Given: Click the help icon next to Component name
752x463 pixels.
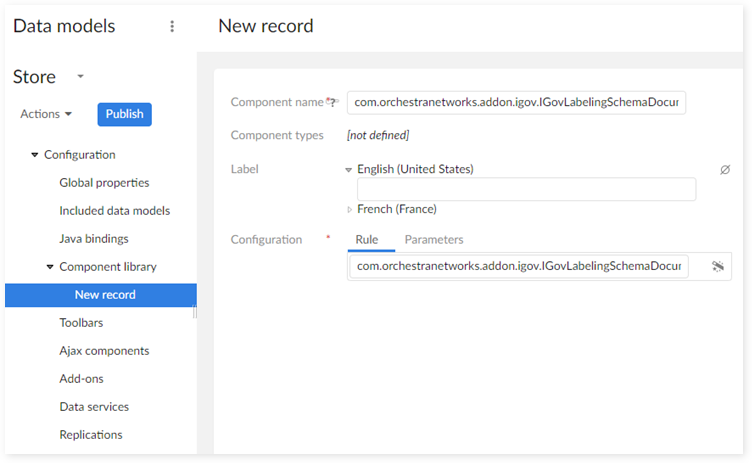Looking at the screenshot, I should pos(331,102).
